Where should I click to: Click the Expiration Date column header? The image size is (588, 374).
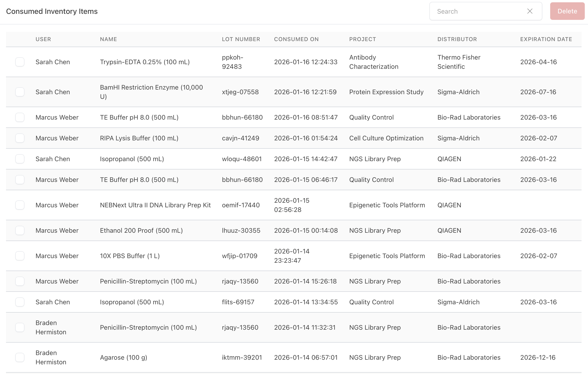pyautogui.click(x=546, y=39)
